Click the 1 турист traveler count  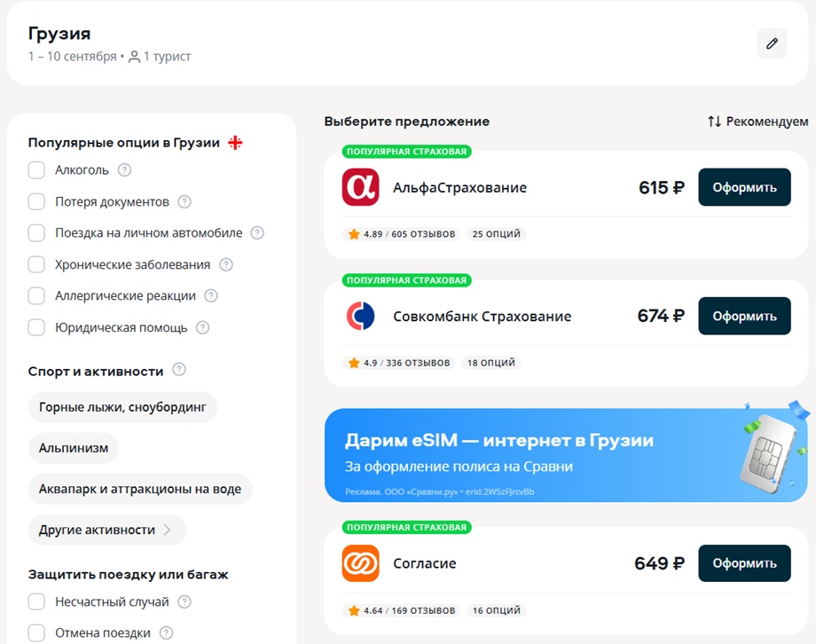(x=167, y=56)
